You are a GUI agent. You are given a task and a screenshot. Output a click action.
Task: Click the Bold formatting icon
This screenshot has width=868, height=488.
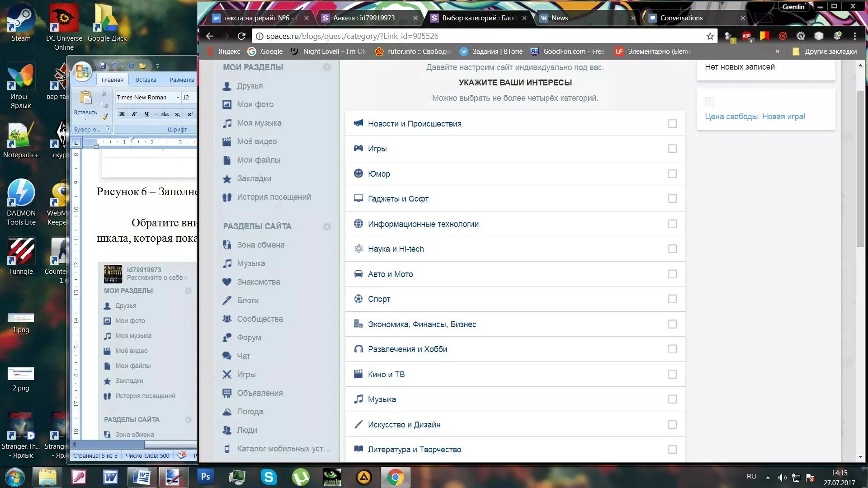tap(122, 114)
